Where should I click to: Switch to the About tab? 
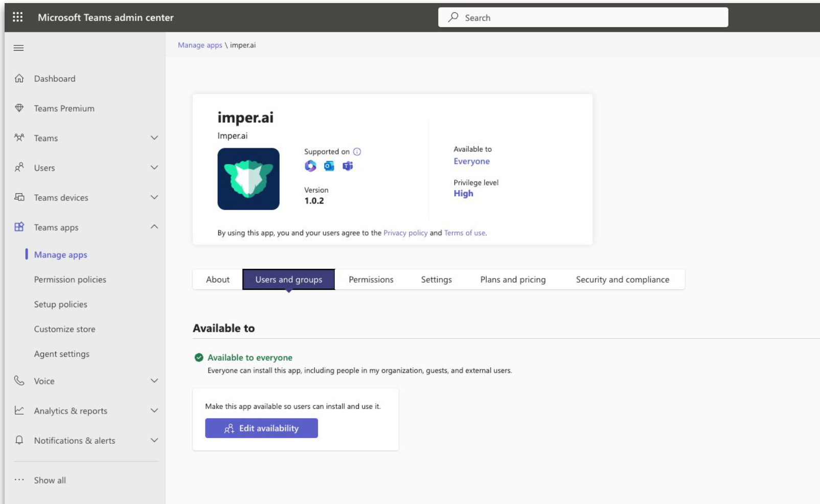(x=218, y=280)
